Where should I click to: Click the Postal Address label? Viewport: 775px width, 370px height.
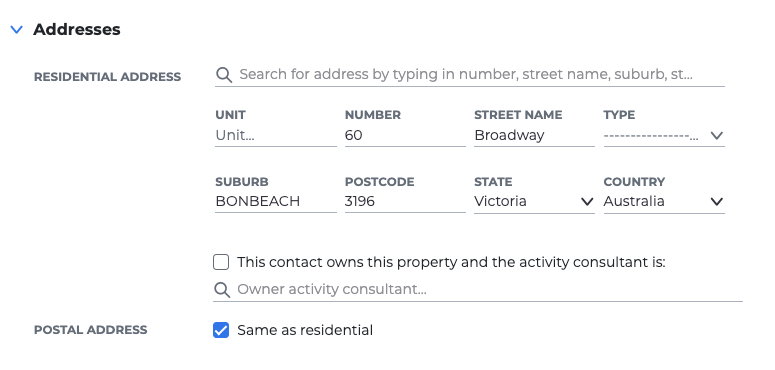point(90,330)
